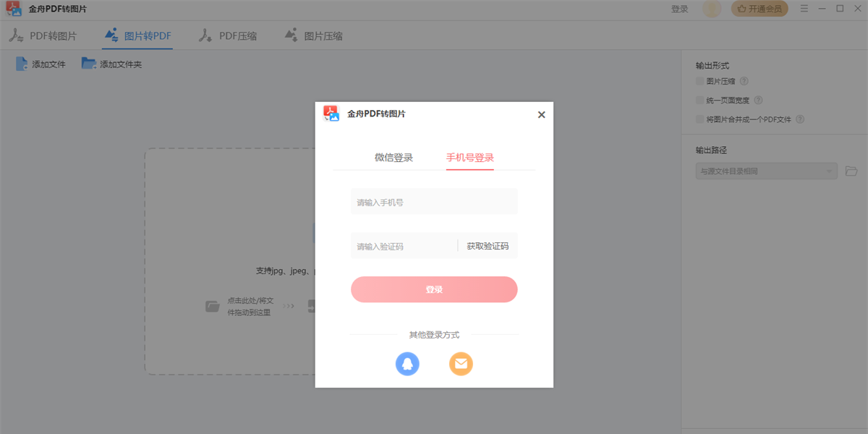The width and height of the screenshot is (868, 434).
Task: Click the 添加文件夹 button
Action: point(111,64)
